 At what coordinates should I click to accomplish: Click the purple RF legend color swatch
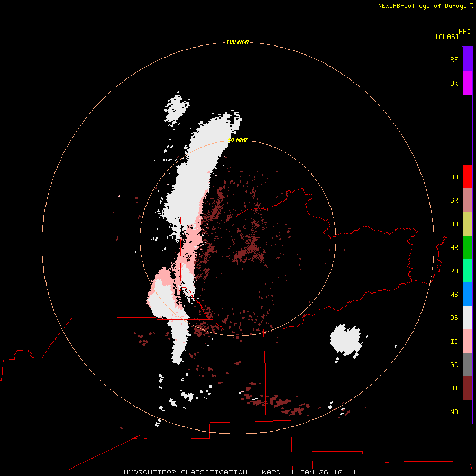[x=467, y=59]
